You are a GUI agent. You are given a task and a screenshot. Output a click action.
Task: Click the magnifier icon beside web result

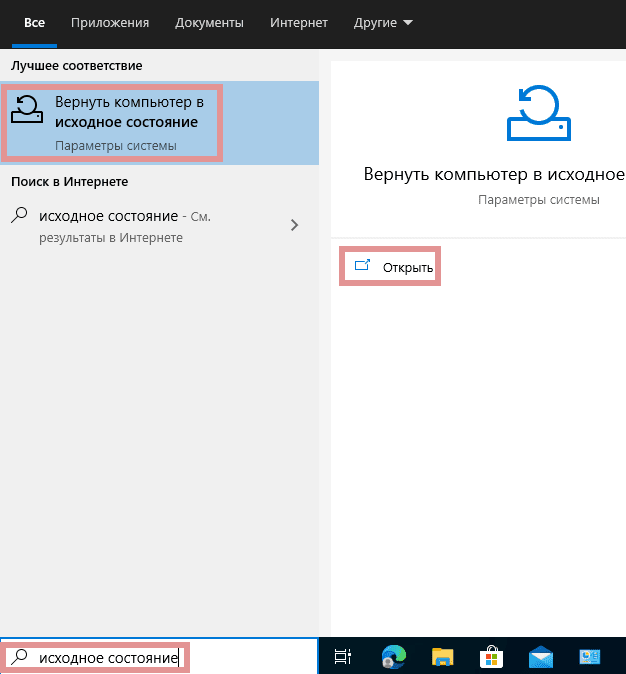pos(19,215)
